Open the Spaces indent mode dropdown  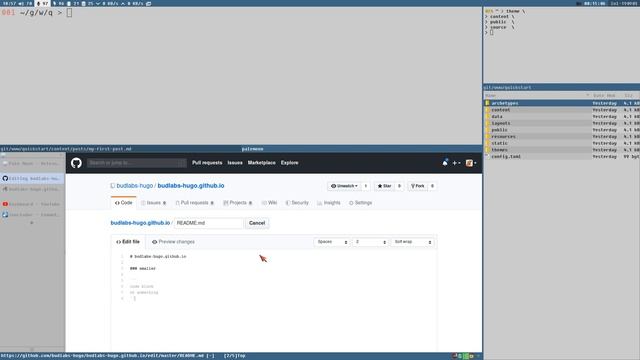click(332, 242)
